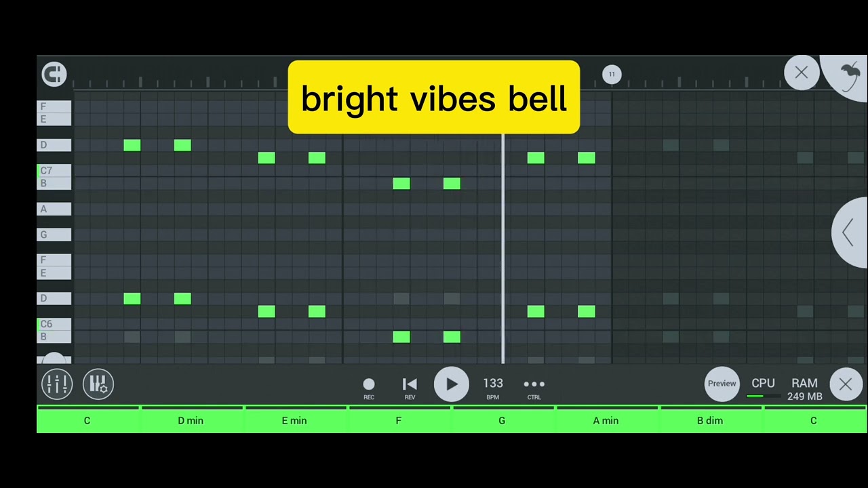The image size is (868, 488).
Task: Select the E min chord
Action: tap(294, 420)
